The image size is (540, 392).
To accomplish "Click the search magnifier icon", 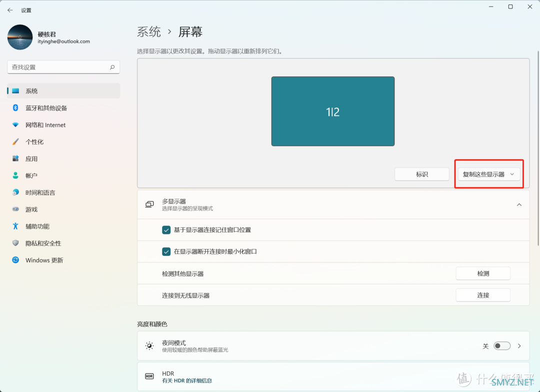I will (112, 67).
